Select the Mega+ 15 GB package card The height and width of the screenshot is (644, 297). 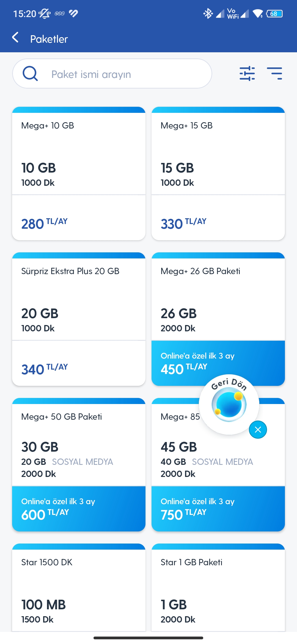click(x=218, y=173)
